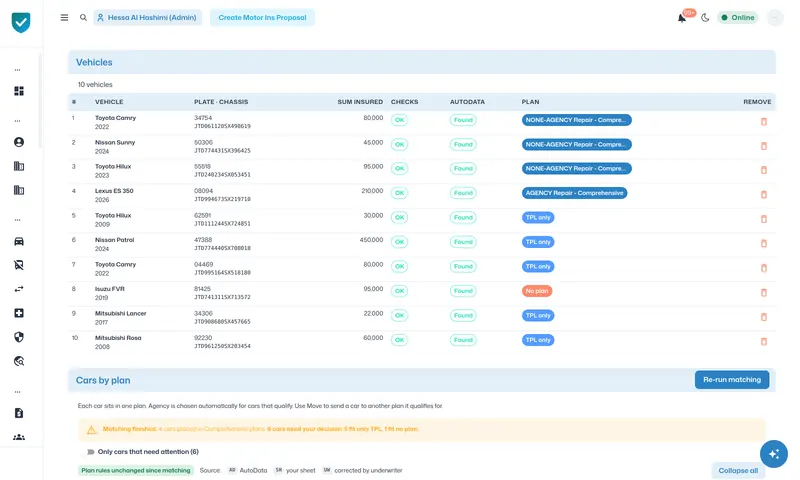
Task: Click NONE-AGENCY plan badge for Toyota Camry 34754
Action: pyautogui.click(x=577, y=120)
